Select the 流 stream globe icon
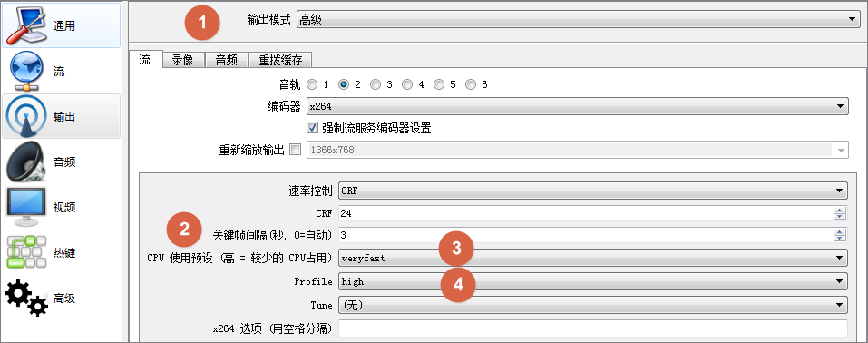868x343 pixels. coord(26,71)
